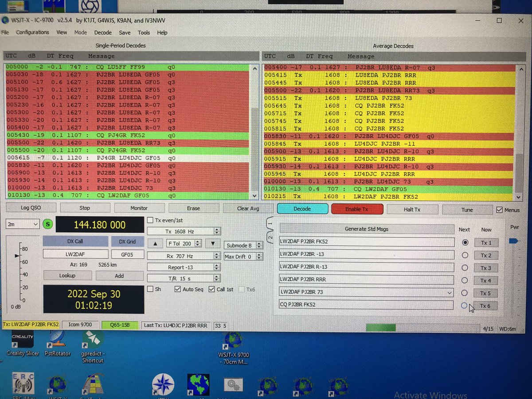Uncheck Auto Seq

coord(178,289)
